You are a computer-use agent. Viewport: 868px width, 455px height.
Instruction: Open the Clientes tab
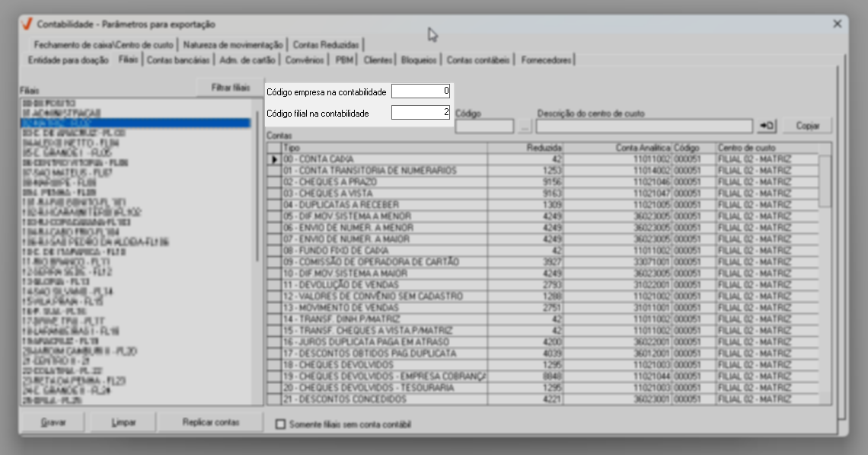tap(378, 60)
